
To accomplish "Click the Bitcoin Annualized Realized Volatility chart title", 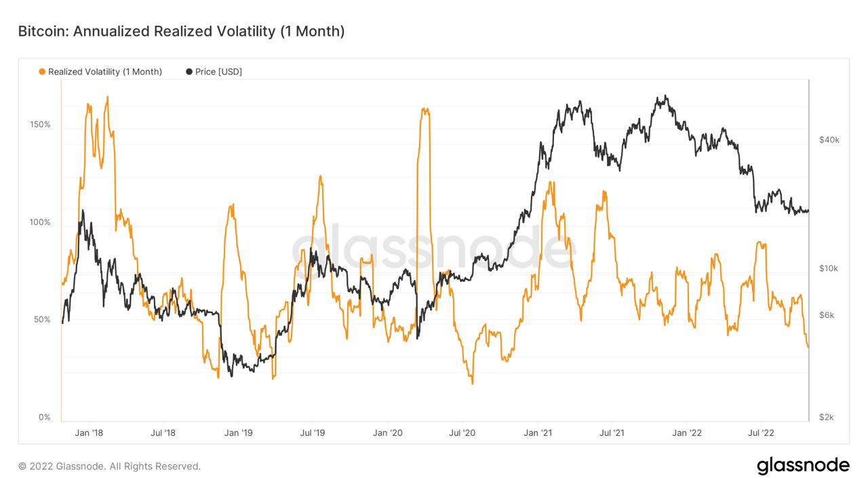I will click(x=181, y=31).
